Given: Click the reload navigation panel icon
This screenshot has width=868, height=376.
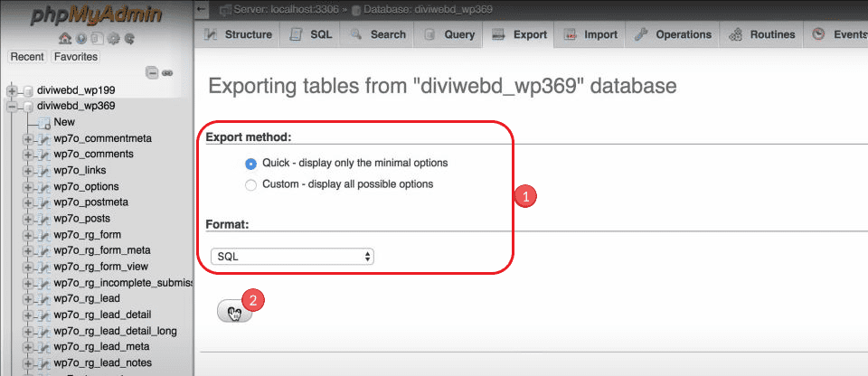Looking at the screenshot, I should click(x=129, y=39).
